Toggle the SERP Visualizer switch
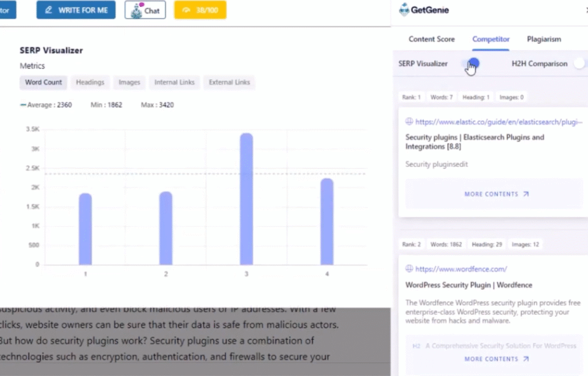The image size is (588, 376). tap(470, 63)
